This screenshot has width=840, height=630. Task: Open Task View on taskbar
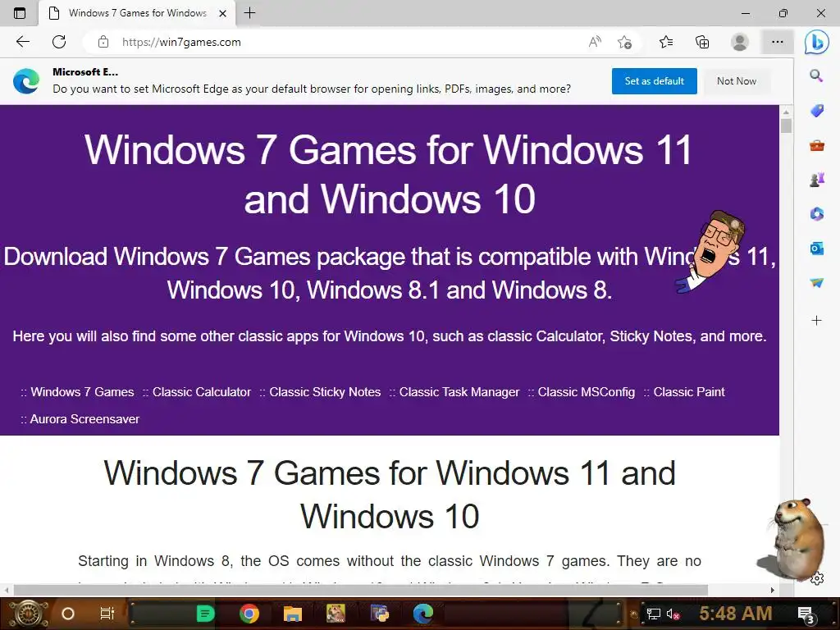tap(107, 614)
